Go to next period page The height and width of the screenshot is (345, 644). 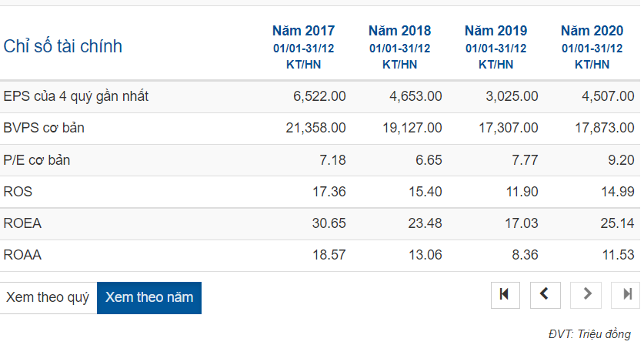tap(586, 295)
